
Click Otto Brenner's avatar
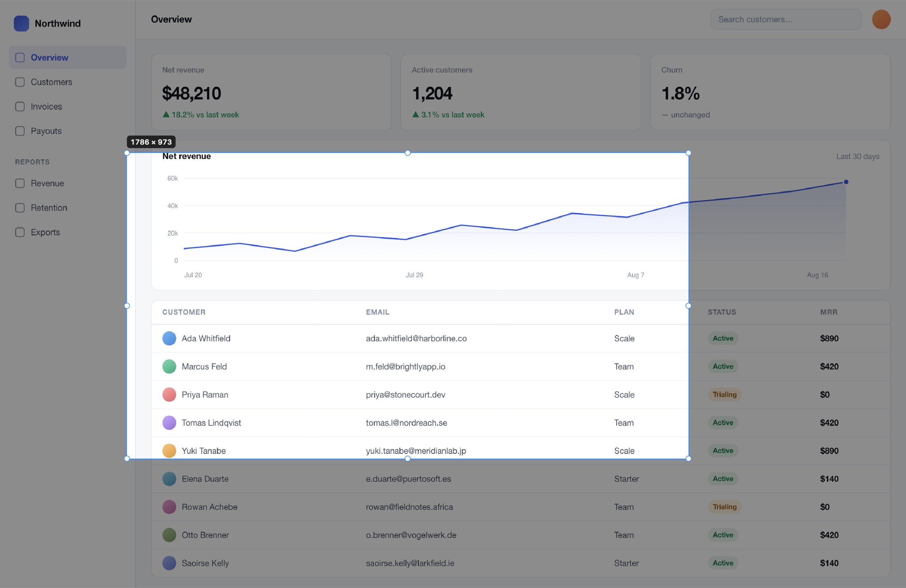169,535
